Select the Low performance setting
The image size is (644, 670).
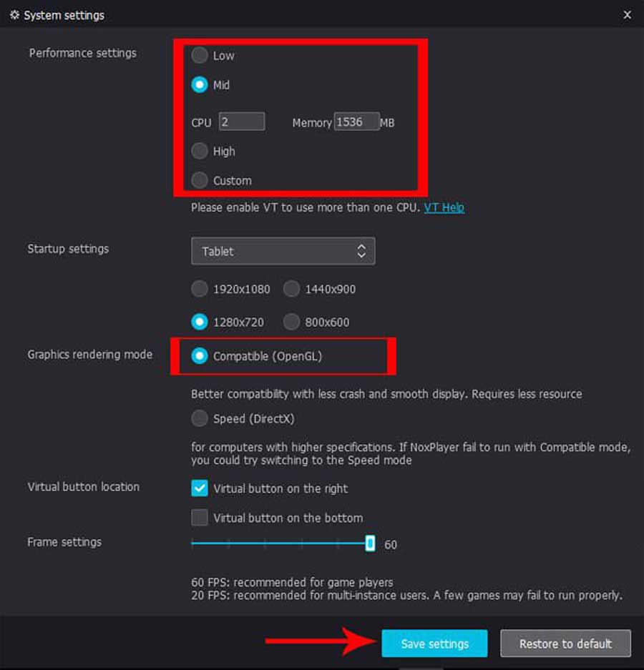coord(199,56)
